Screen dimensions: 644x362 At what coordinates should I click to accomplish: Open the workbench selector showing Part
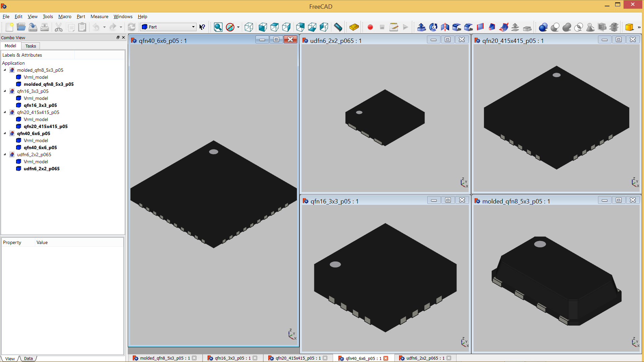(168, 27)
